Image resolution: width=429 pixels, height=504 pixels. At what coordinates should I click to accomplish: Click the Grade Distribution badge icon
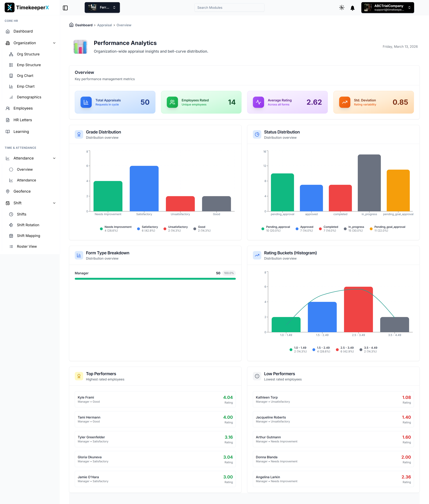click(79, 134)
